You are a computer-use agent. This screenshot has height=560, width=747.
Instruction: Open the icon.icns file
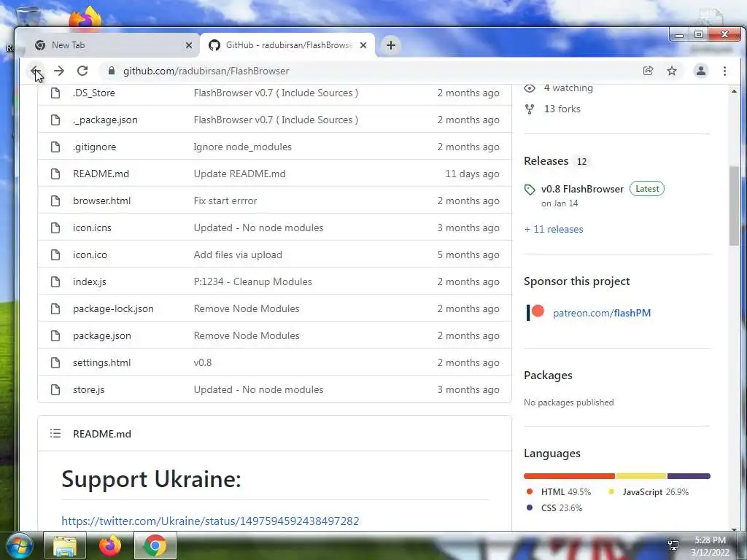point(92,227)
